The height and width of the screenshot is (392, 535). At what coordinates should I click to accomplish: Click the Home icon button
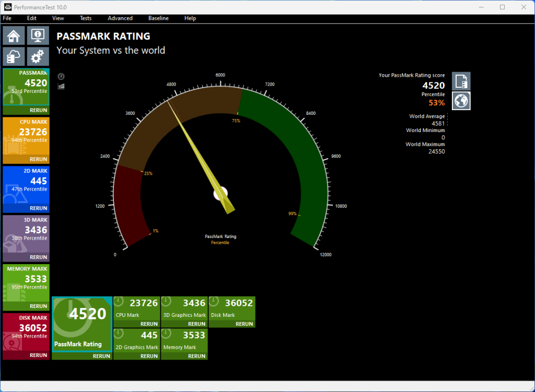(14, 36)
